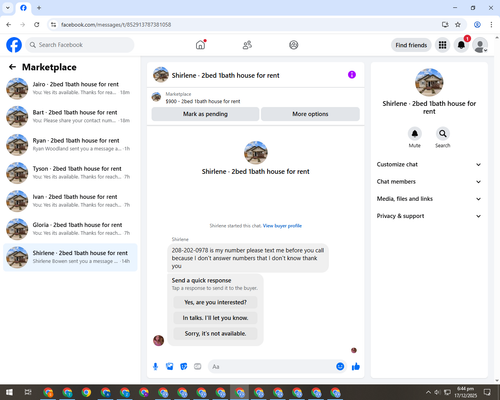Open the Chrome profile icon
The width and height of the screenshot is (500, 400).
point(477,24)
